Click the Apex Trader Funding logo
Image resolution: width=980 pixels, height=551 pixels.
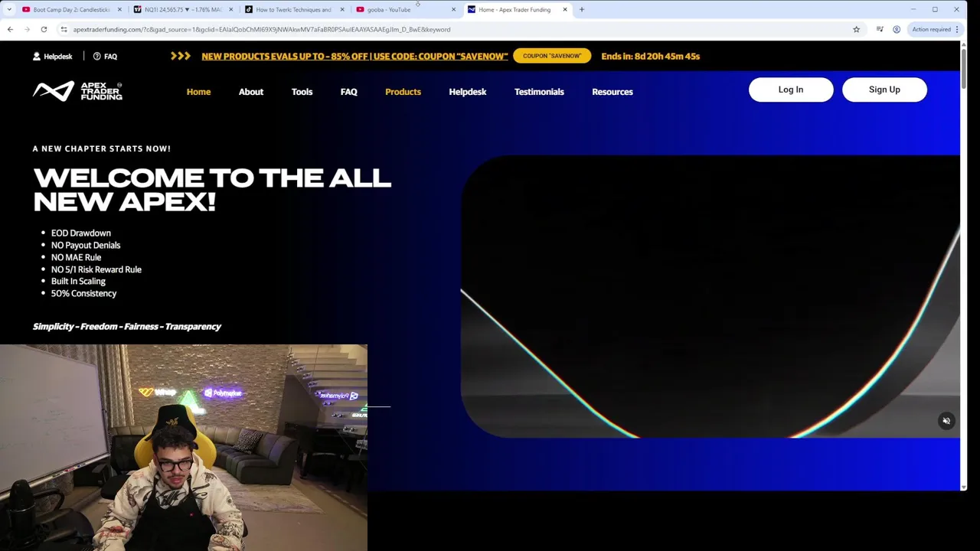77,91
